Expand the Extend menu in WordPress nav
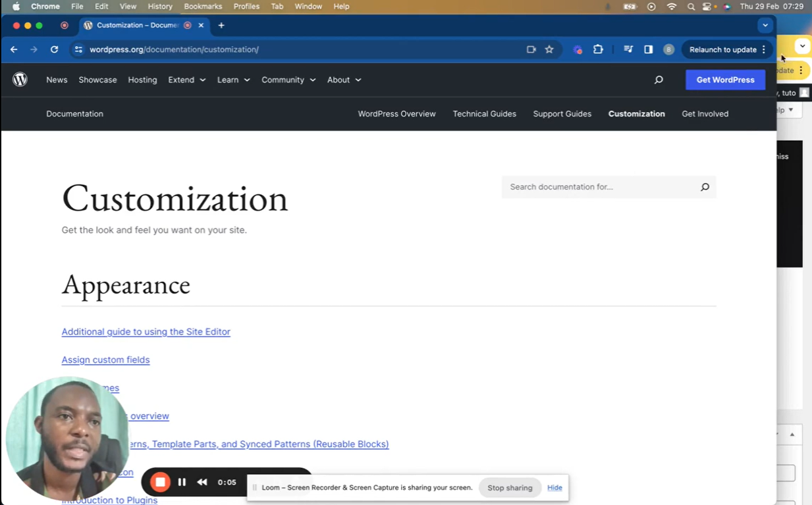Viewport: 812px width, 505px height. 187,80
